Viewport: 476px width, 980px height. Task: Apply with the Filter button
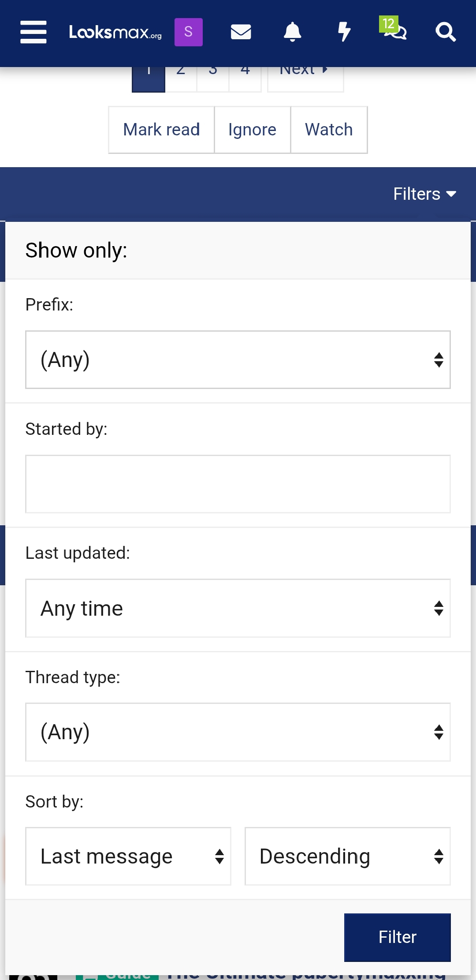tap(398, 937)
